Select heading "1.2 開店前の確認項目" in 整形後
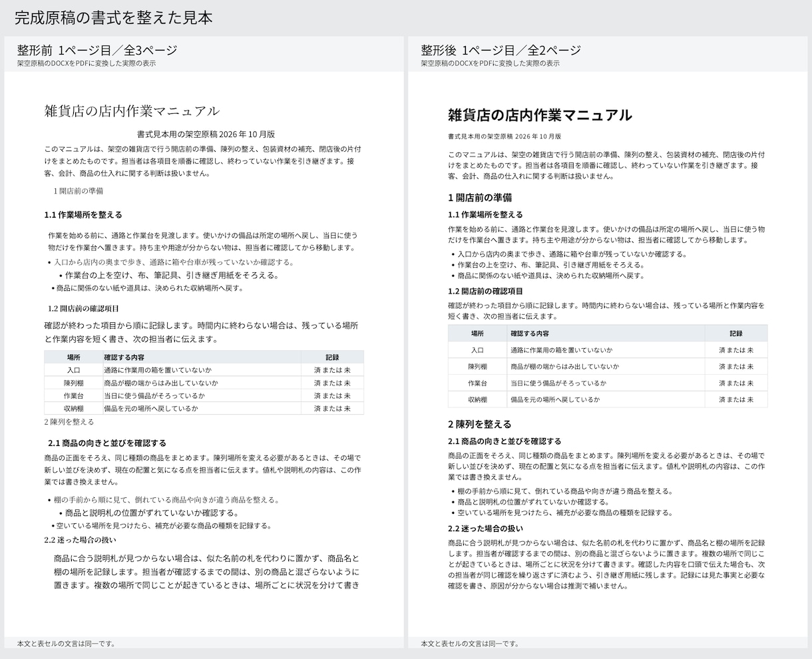 (x=485, y=291)
